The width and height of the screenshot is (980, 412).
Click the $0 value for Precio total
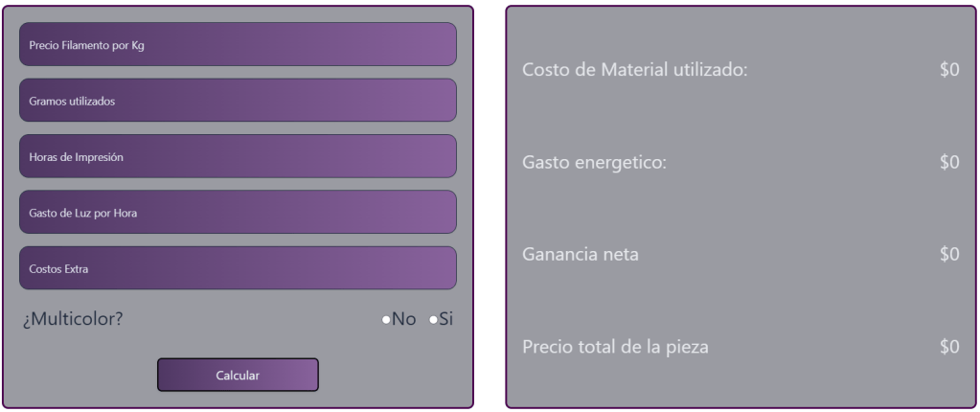click(x=949, y=347)
